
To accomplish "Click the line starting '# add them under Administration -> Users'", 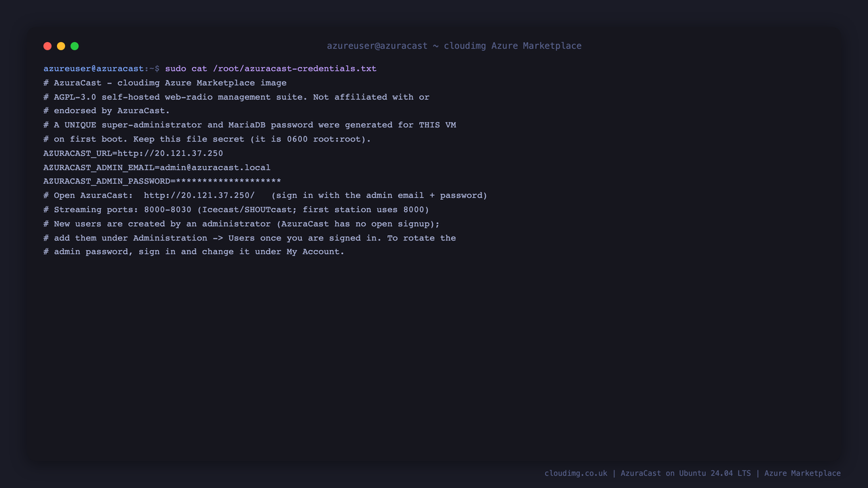I will 250,238.
